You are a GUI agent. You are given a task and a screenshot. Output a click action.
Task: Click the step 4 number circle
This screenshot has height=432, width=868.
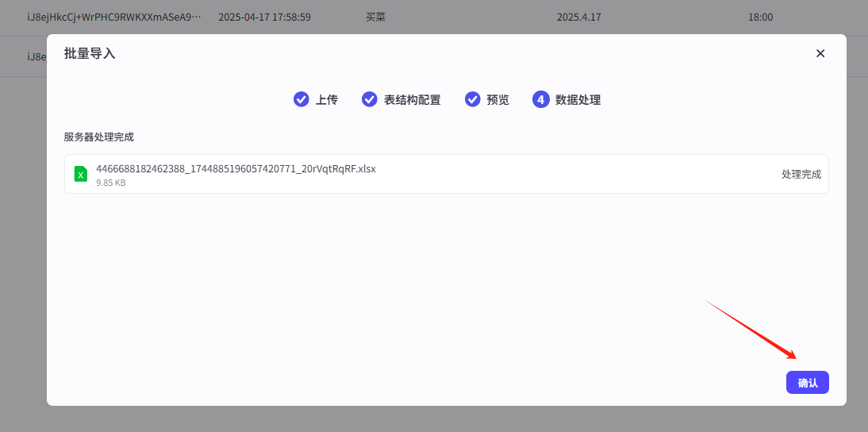point(541,99)
